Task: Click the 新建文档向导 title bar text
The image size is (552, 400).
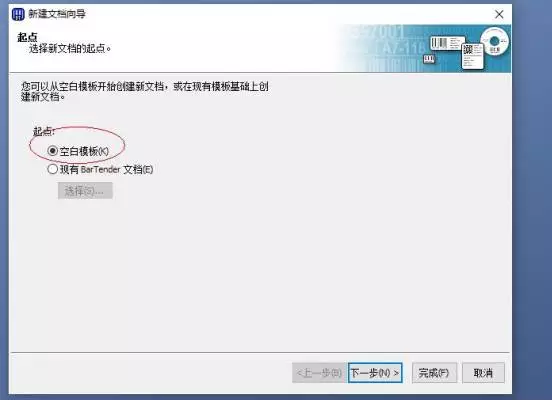Action: 57,14
